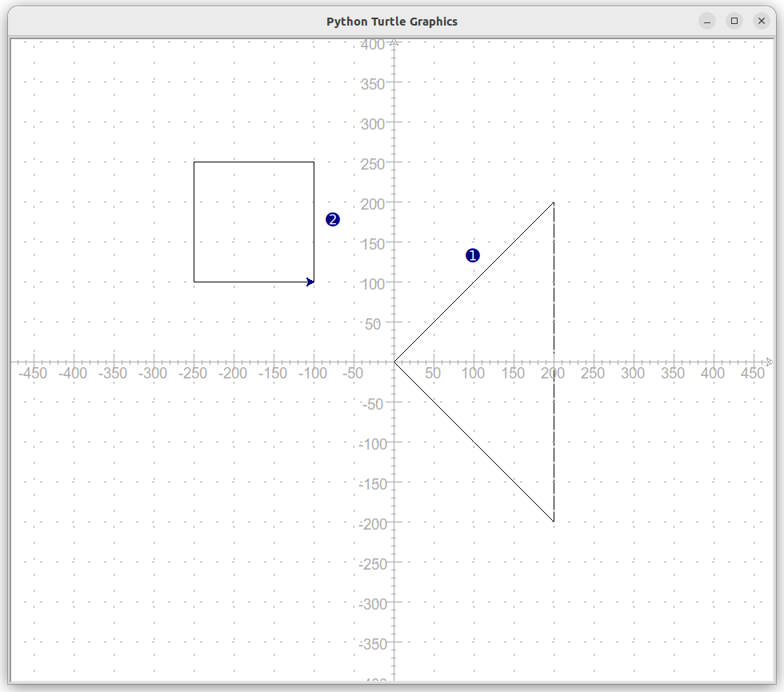This screenshot has height=692, width=784.
Task: Click the triangle's top vertex near 200
Action: (554, 202)
